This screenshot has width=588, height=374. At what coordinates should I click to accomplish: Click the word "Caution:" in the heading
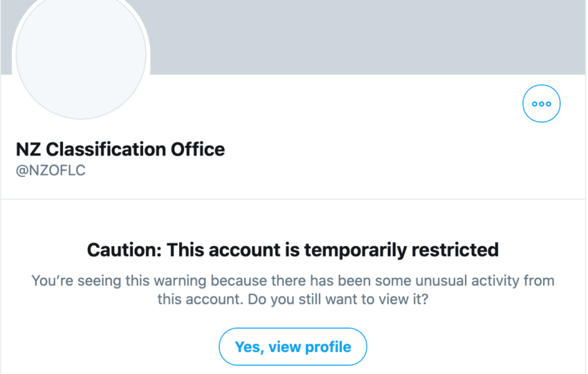(125, 250)
